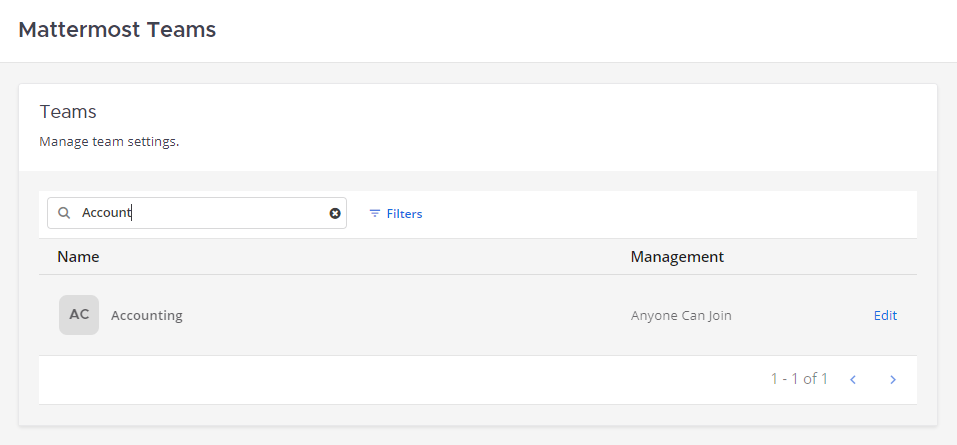Clear the team search text
The height and width of the screenshot is (445, 957).
335,213
